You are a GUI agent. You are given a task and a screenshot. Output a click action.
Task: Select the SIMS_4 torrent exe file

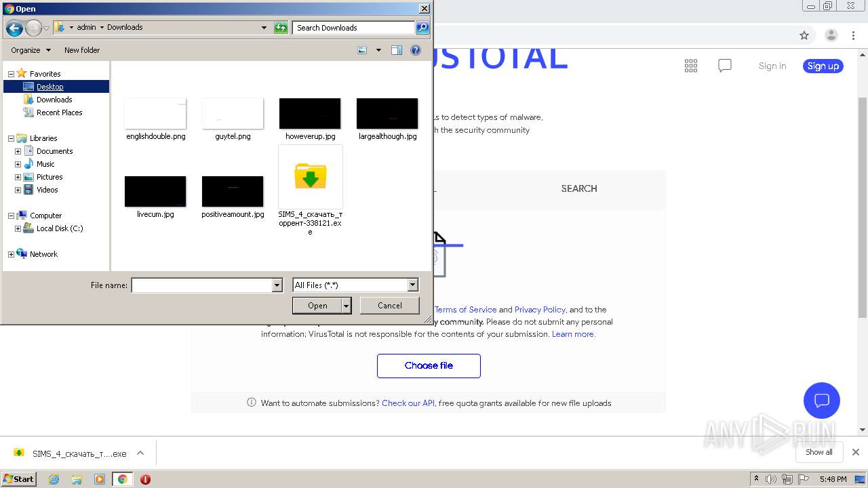[x=310, y=191]
